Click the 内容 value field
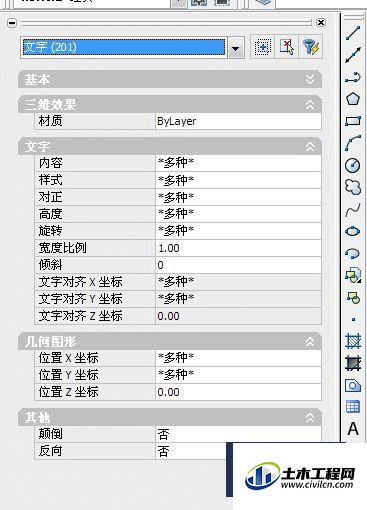This screenshot has width=367, height=510. (238, 163)
